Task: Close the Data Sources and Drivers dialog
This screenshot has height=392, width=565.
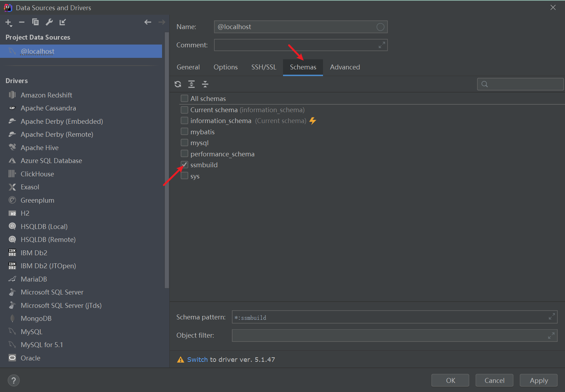Action: tap(553, 7)
